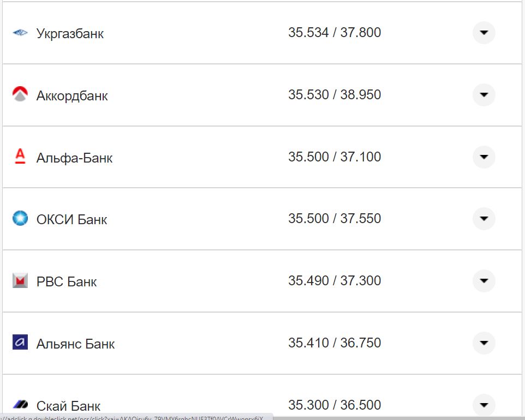Expand the Укргазбанк row details arrow
Viewport: 525px width, 420px height.
point(484,33)
